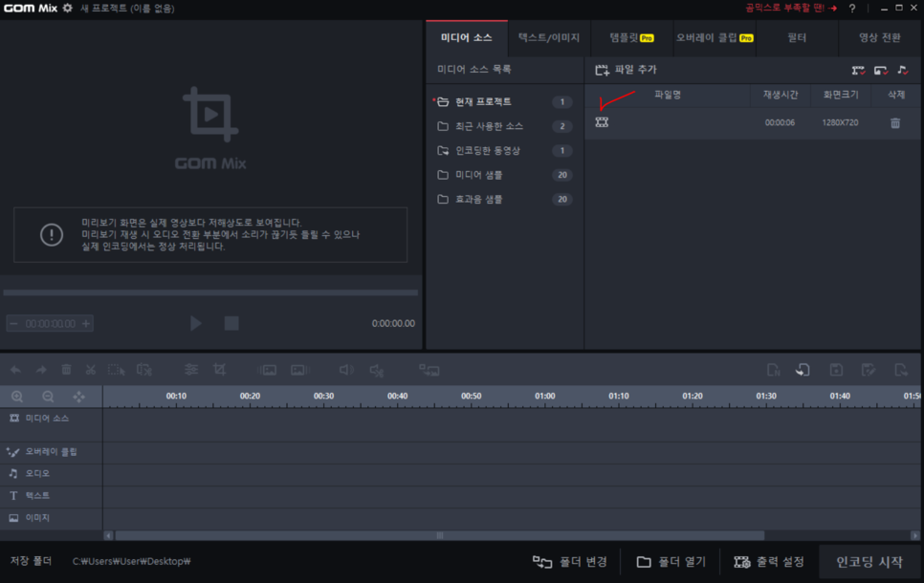This screenshot has height=583, width=924.
Task: Click the 오버레이 클립 track label
Action: point(51,452)
